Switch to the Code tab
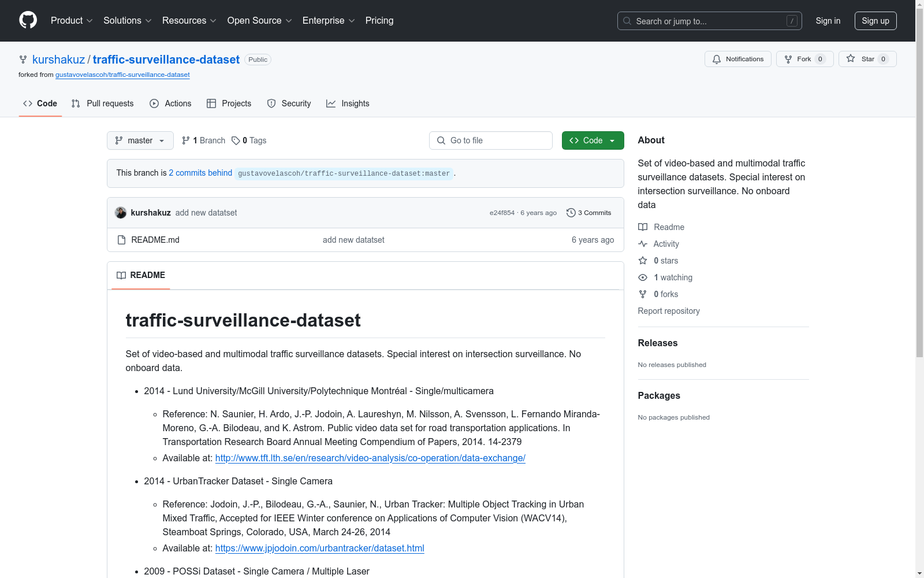Screen dimensions: 924x578 click(40, 103)
